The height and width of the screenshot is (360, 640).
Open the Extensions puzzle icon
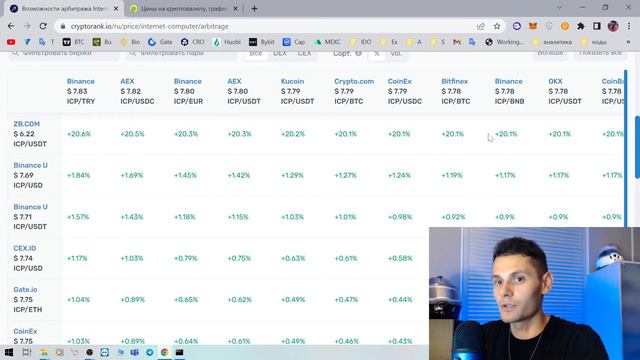click(x=581, y=26)
